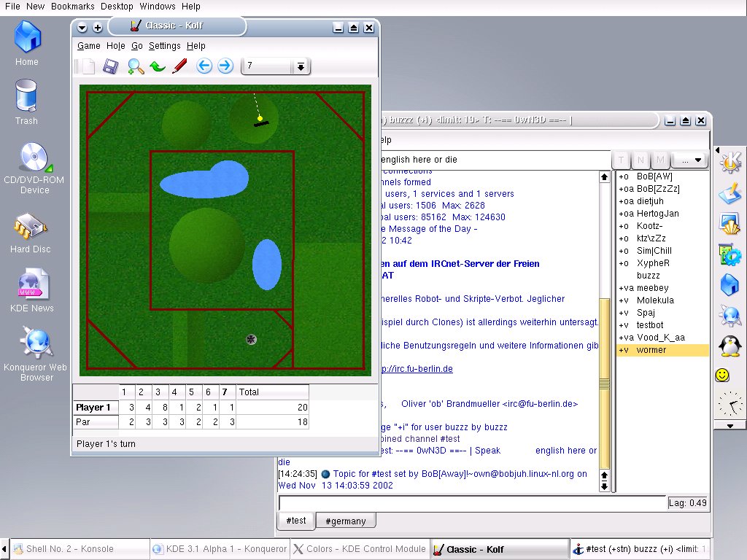Switch to the #germany channel tab
The height and width of the screenshot is (560, 747).
pyautogui.click(x=345, y=521)
